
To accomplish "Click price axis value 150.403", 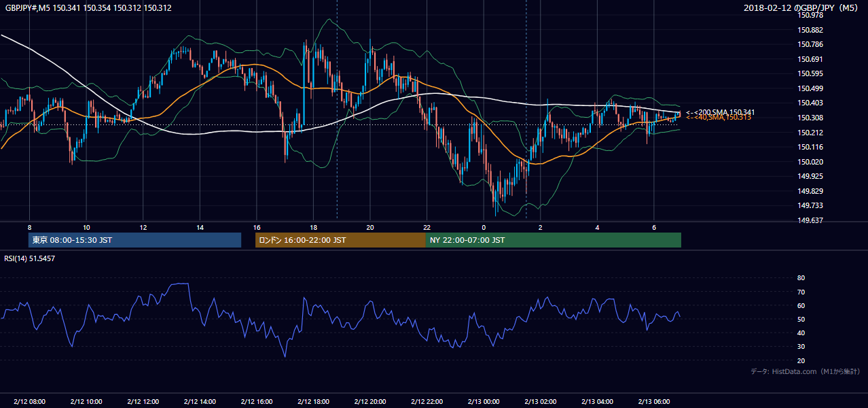I will point(810,103).
